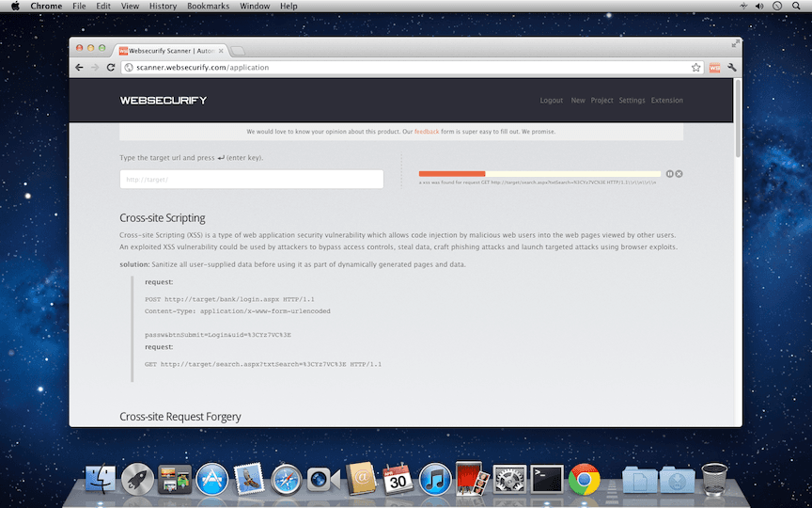Click the WEBSECURIFY logo

[164, 101]
